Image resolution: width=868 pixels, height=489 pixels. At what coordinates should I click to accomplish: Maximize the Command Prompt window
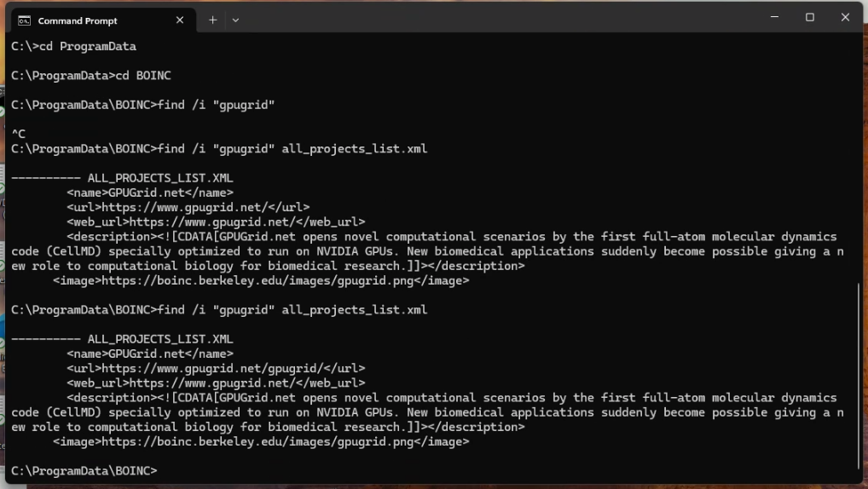810,17
